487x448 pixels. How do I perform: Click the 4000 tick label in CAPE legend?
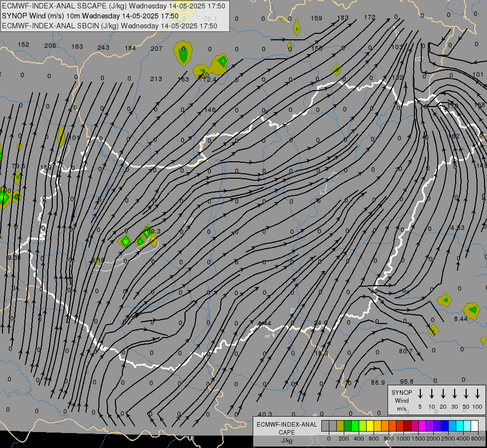(463, 439)
